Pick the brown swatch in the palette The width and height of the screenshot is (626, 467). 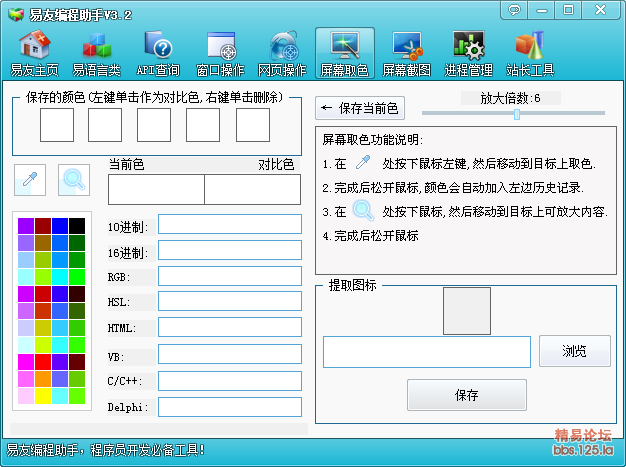click(43, 243)
